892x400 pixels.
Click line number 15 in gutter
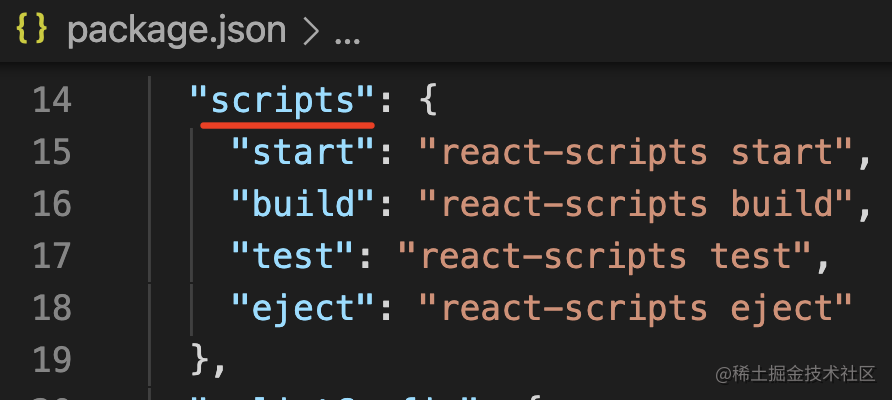click(x=51, y=153)
